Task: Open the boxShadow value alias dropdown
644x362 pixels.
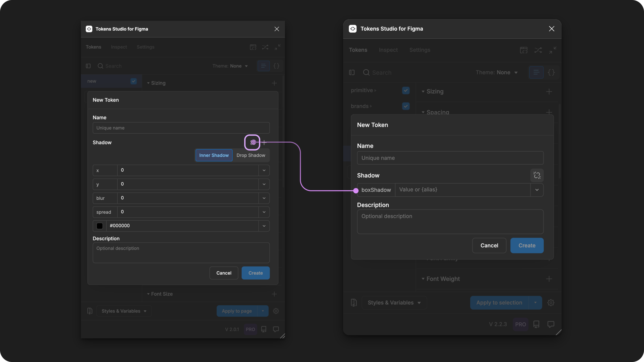Action: (x=537, y=190)
